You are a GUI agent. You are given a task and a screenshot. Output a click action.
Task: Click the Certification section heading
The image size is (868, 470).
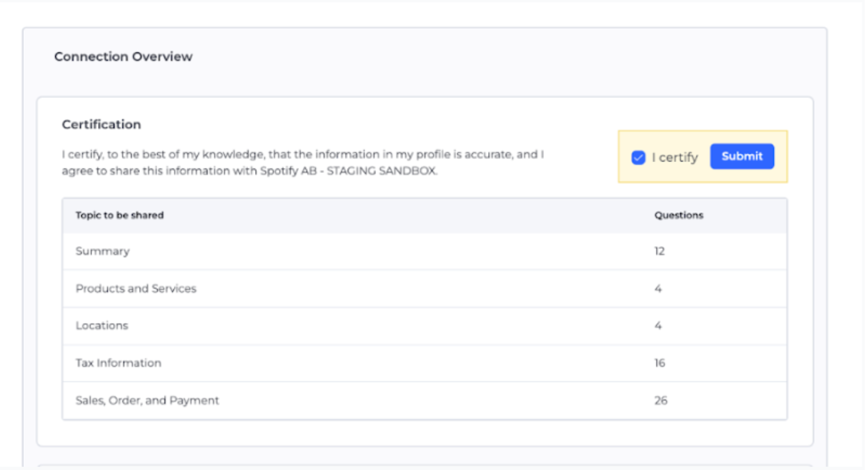tap(101, 124)
